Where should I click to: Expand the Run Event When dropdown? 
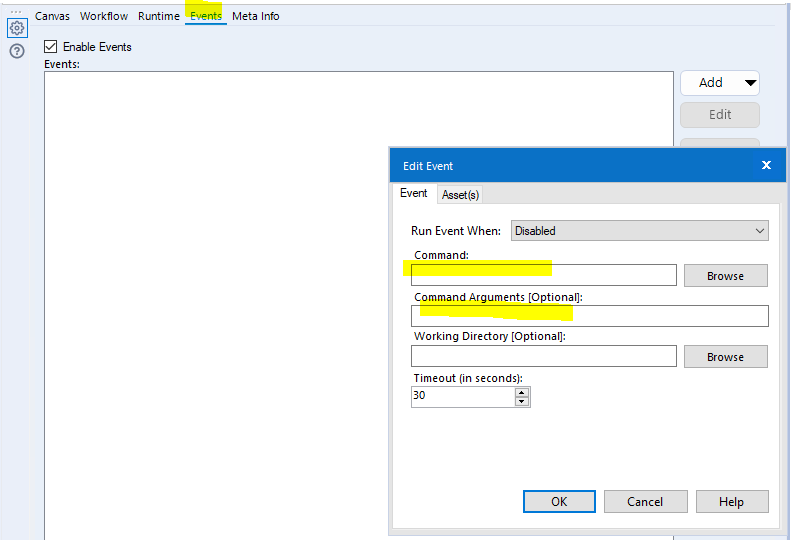pos(639,231)
